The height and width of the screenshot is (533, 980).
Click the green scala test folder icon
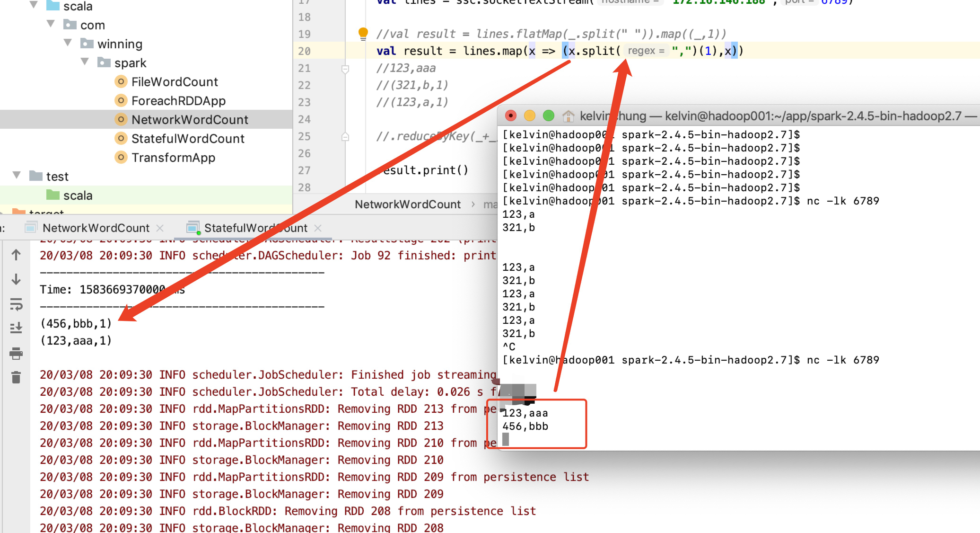click(53, 195)
